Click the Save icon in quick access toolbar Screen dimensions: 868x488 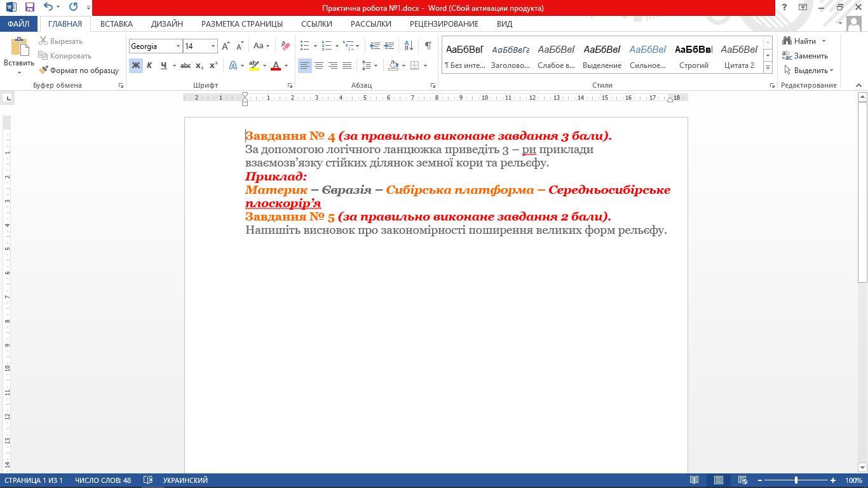pos(29,8)
